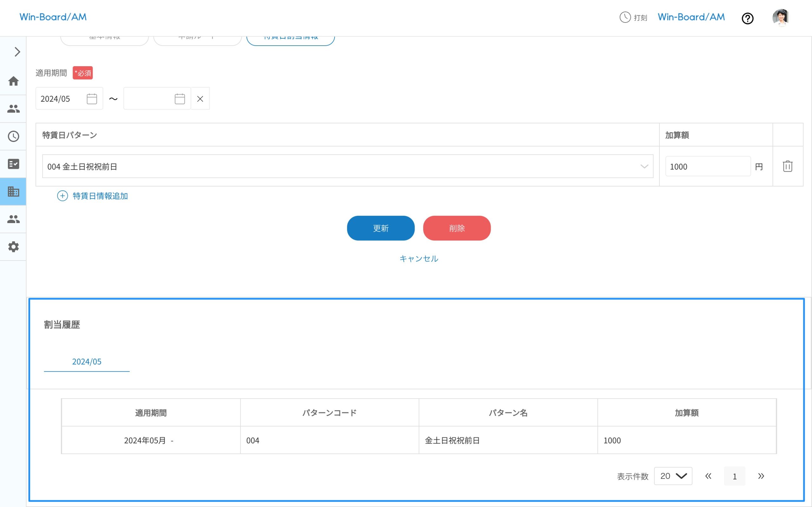Clear the end date with the X icon
Image resolution: width=812 pixels, height=507 pixels.
200,99
